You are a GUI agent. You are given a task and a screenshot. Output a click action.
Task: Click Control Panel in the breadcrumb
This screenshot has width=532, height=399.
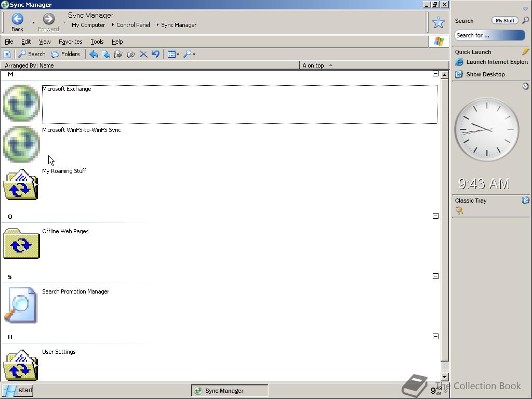pos(133,25)
